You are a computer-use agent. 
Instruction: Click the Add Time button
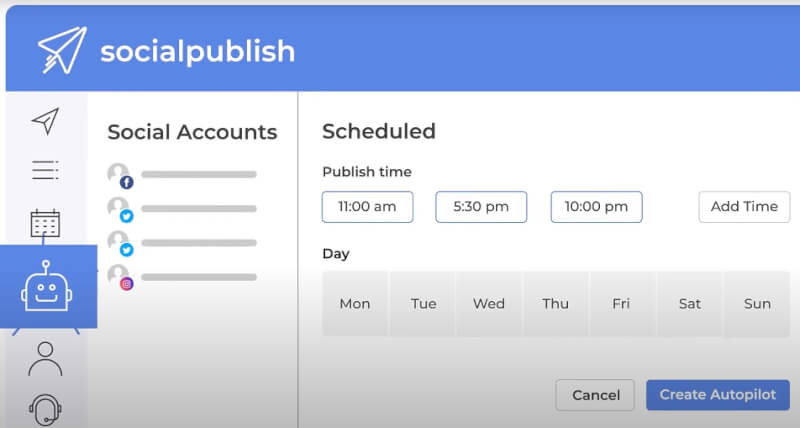click(x=744, y=207)
